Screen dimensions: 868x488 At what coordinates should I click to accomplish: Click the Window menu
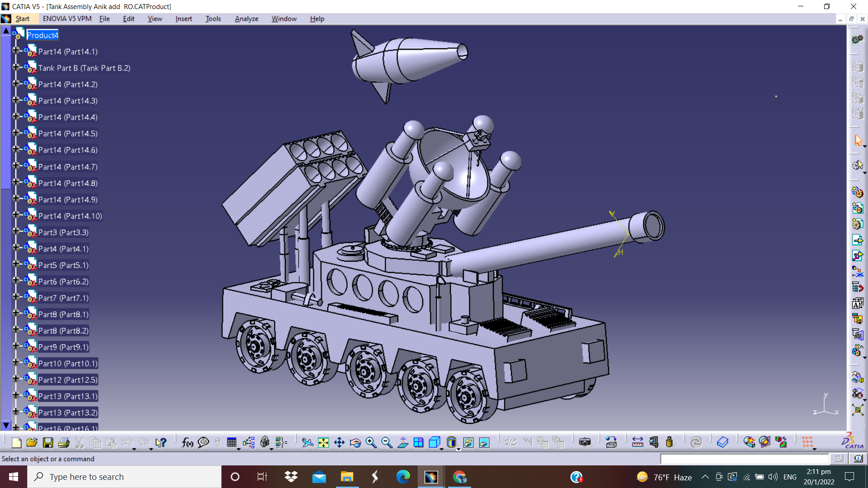point(284,19)
